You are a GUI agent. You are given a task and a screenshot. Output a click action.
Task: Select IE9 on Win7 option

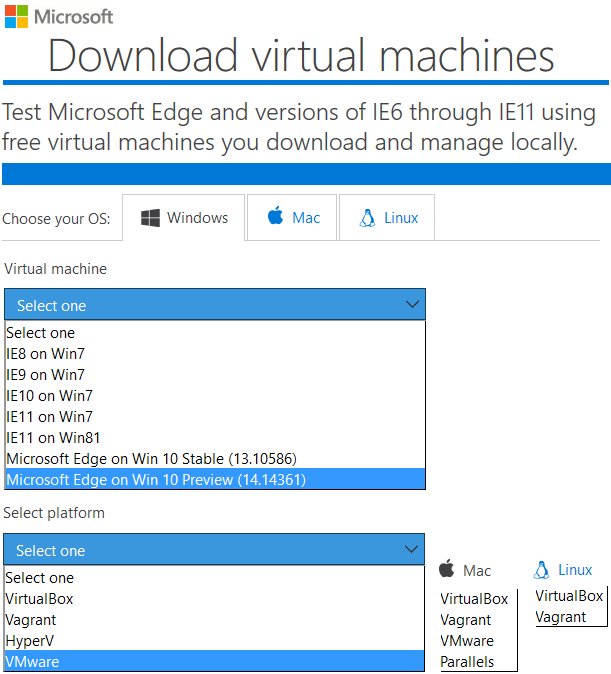[x=215, y=375]
